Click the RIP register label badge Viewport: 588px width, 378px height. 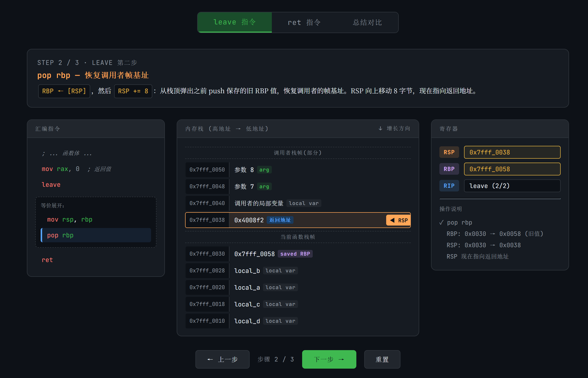tap(449, 186)
